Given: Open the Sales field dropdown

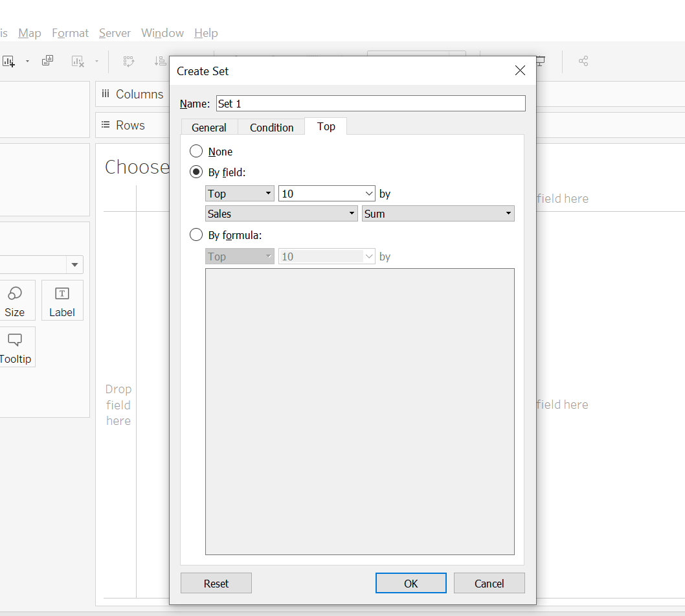Looking at the screenshot, I should pos(282,213).
